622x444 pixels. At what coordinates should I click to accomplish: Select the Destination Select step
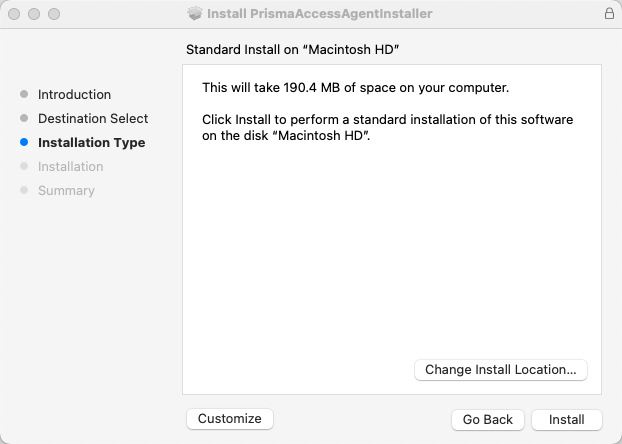[x=93, y=118]
